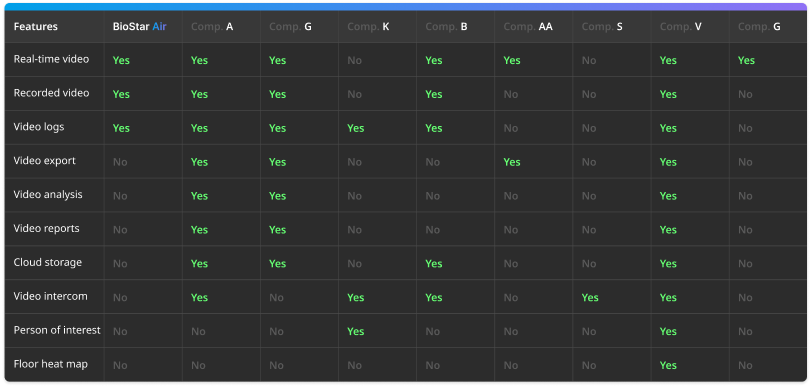The height and width of the screenshot is (386, 810).
Task: Select Comp. S's "No" for Floor heat map
Action: (589, 365)
